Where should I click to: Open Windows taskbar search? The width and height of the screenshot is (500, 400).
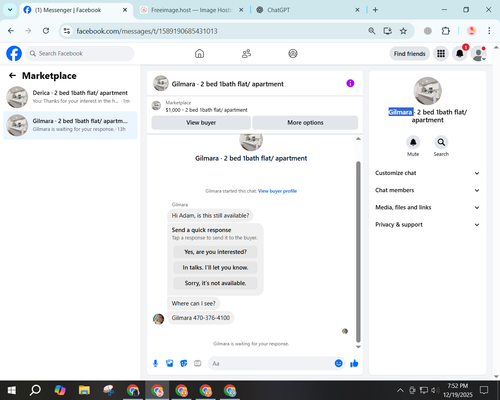(x=35, y=390)
